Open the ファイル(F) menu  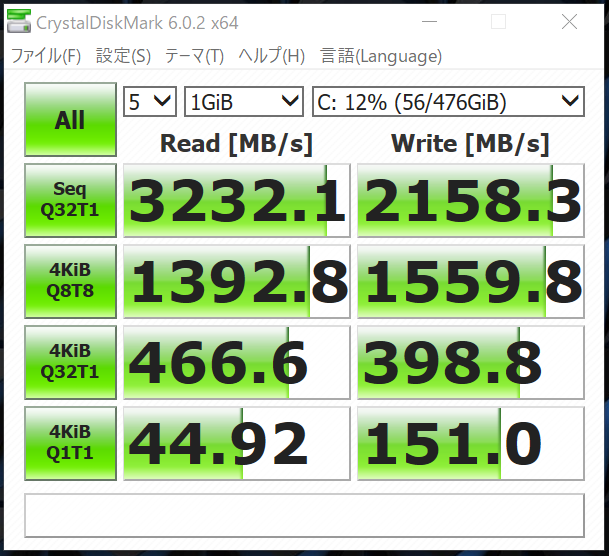click(x=46, y=56)
